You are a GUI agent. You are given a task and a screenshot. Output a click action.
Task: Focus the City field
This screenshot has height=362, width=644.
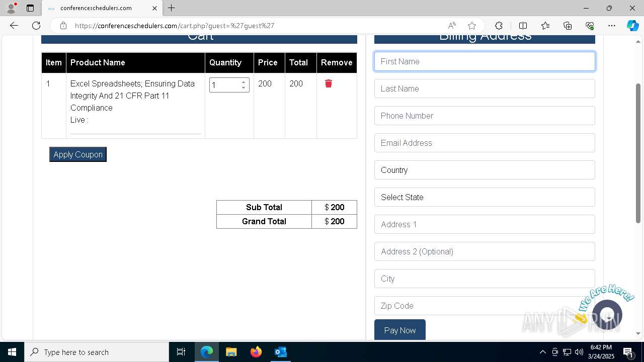(x=485, y=279)
